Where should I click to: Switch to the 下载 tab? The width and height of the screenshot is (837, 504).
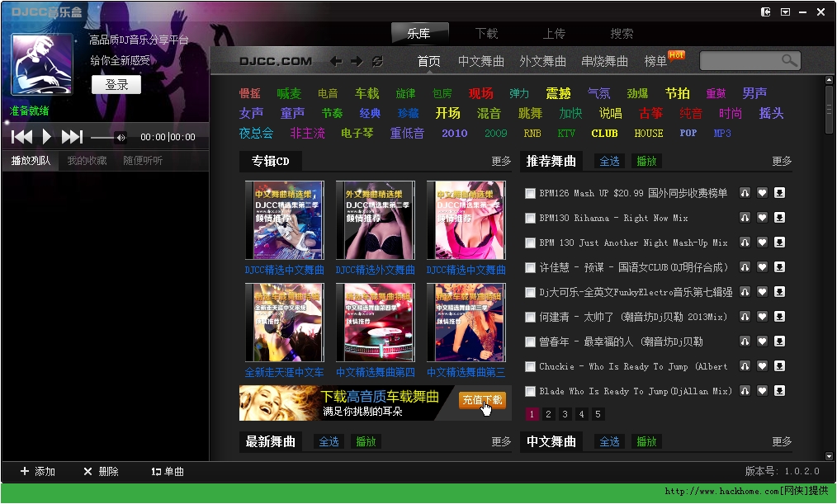[487, 34]
